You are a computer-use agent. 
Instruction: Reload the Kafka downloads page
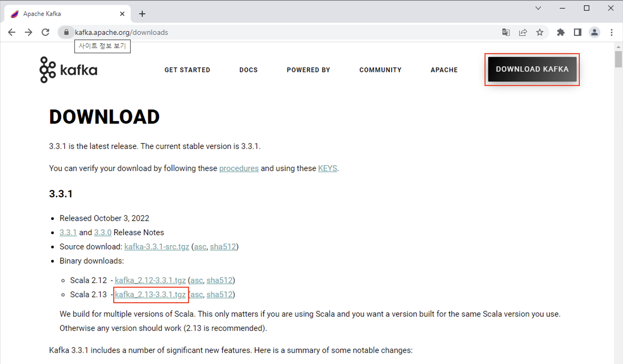click(x=46, y=32)
